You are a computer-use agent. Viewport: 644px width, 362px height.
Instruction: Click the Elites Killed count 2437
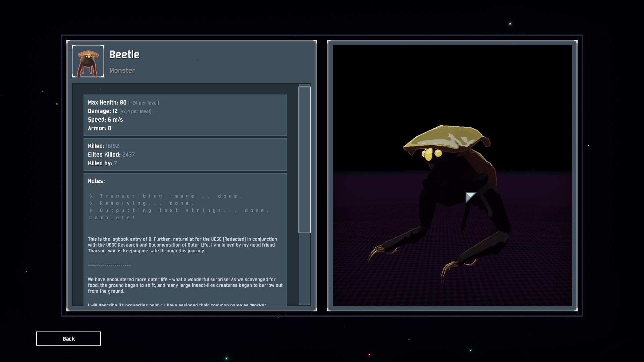(x=128, y=155)
